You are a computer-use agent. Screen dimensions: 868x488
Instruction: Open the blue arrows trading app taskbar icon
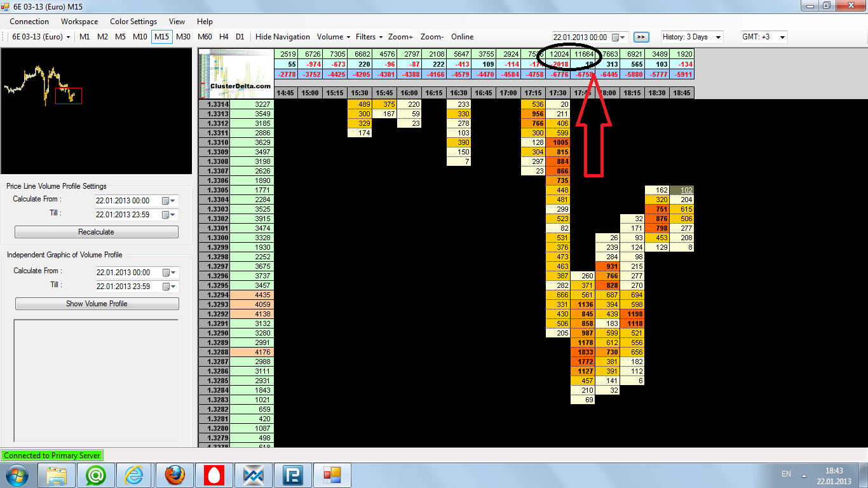pos(253,475)
